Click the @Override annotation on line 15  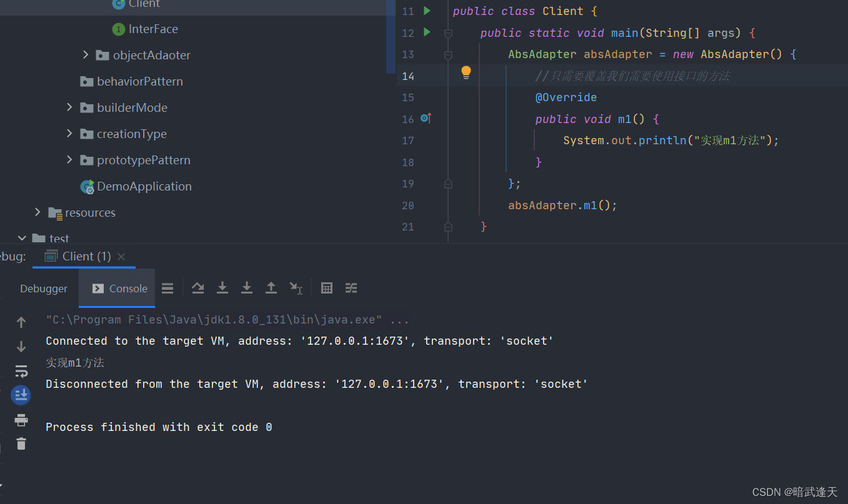click(x=566, y=97)
